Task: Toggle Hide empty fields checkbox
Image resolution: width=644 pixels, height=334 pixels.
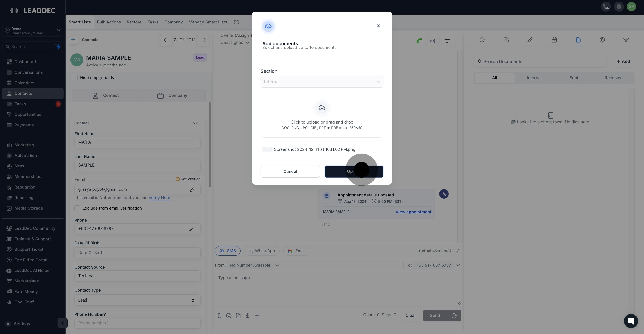Action: [74, 78]
